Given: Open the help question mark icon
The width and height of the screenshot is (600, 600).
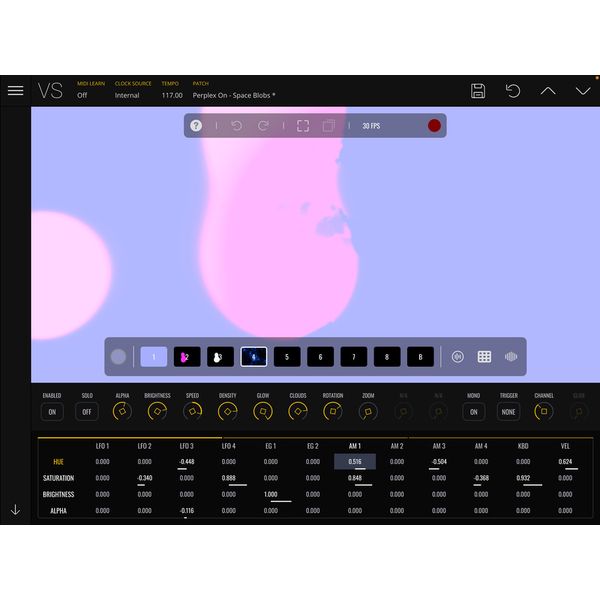Looking at the screenshot, I should 196,126.
